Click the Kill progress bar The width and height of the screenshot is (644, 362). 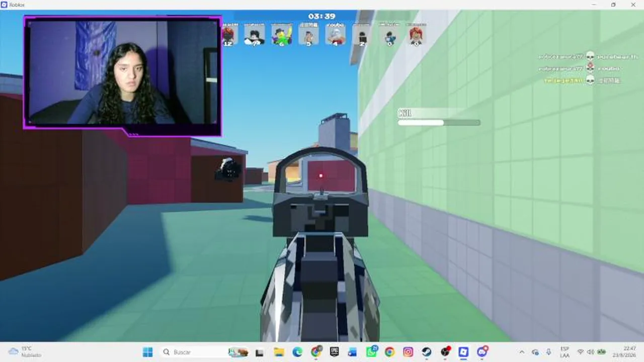(x=439, y=122)
